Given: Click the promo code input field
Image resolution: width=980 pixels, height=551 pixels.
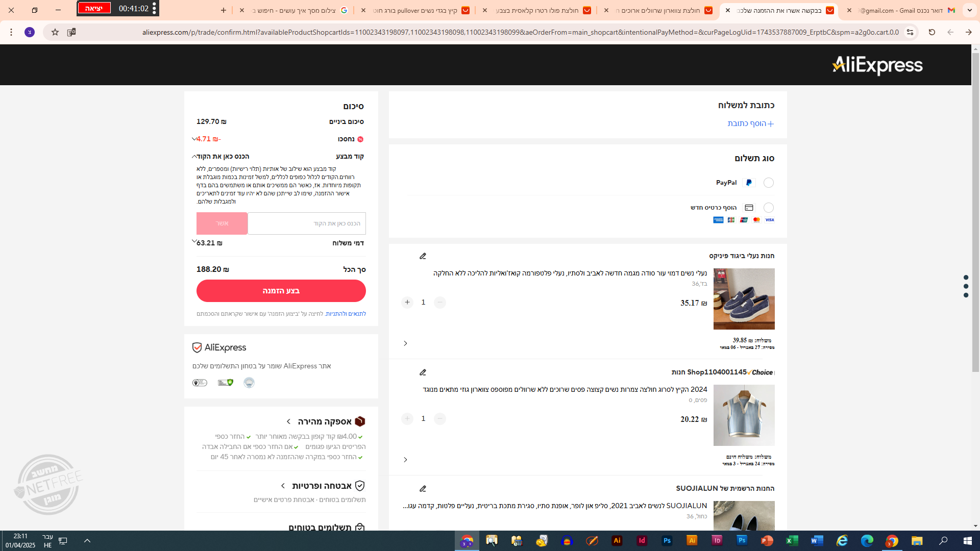Looking at the screenshot, I should click(x=307, y=223).
